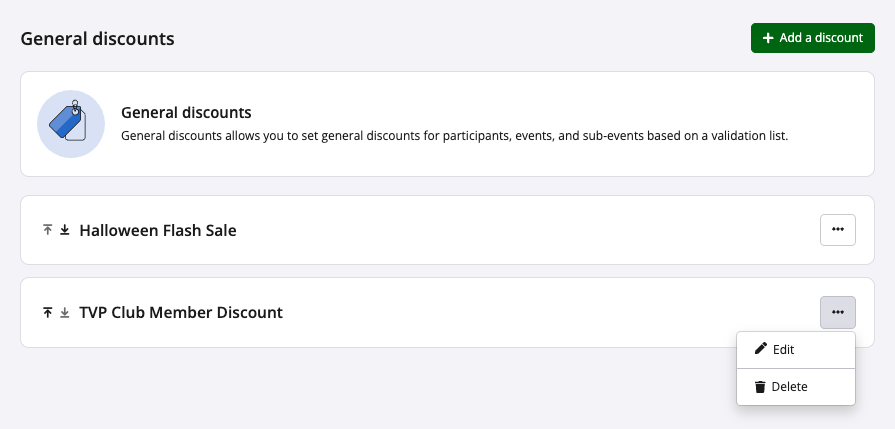The height and width of the screenshot is (429, 895).
Task: Click the plus icon in Add a discount
Action: (768, 38)
